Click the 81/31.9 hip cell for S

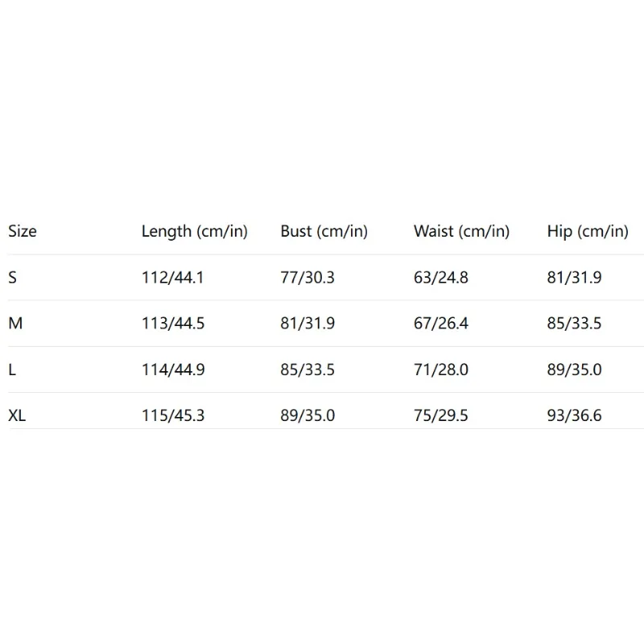(x=574, y=279)
